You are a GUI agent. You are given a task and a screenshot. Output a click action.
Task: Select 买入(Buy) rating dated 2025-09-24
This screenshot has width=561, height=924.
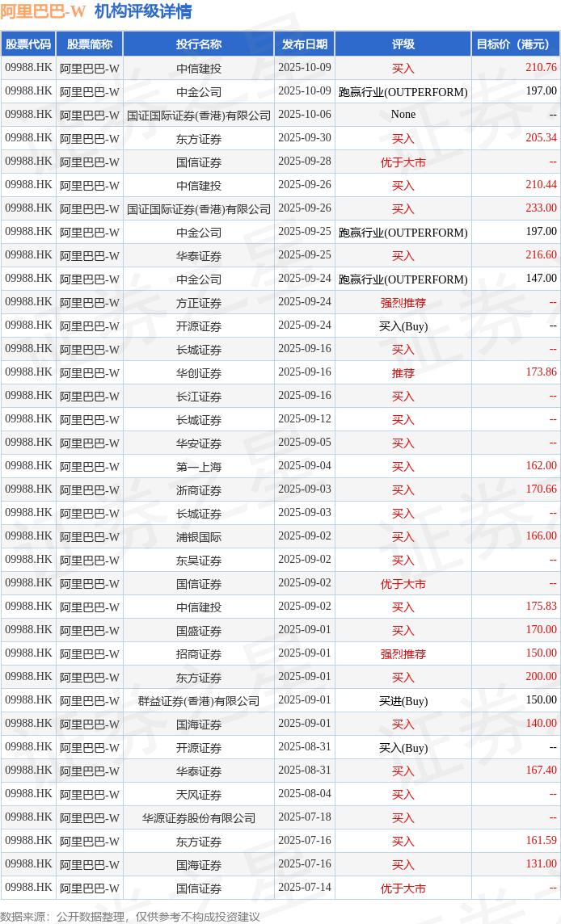403,325
